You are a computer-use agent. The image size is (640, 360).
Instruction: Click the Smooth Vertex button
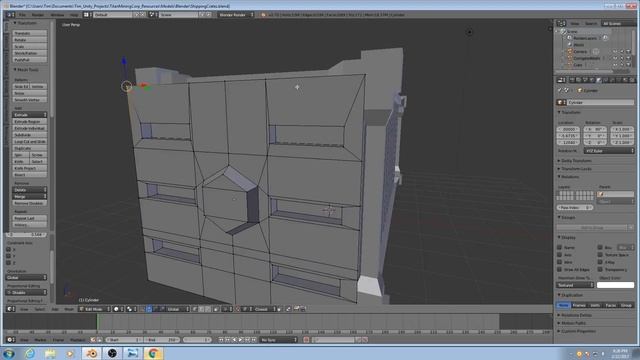coord(30,100)
